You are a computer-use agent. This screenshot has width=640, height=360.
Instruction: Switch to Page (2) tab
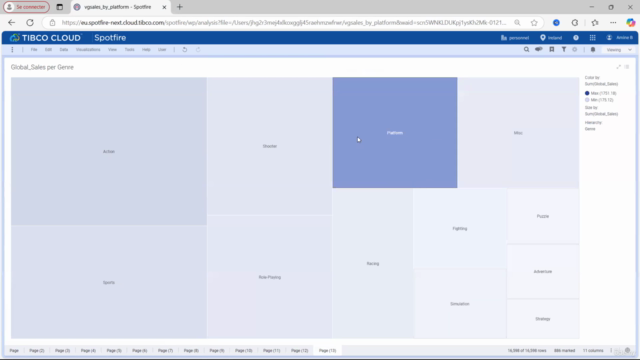(37, 351)
